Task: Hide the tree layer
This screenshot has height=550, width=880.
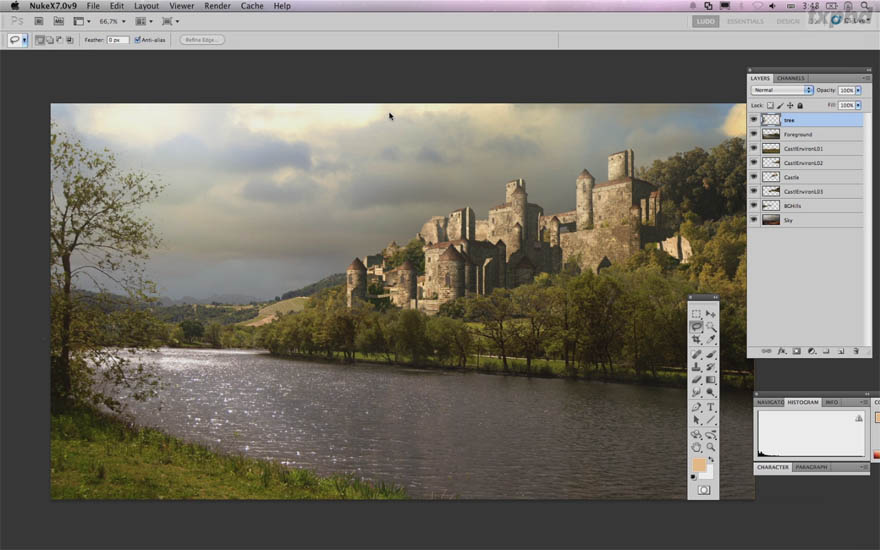Action: (x=754, y=120)
